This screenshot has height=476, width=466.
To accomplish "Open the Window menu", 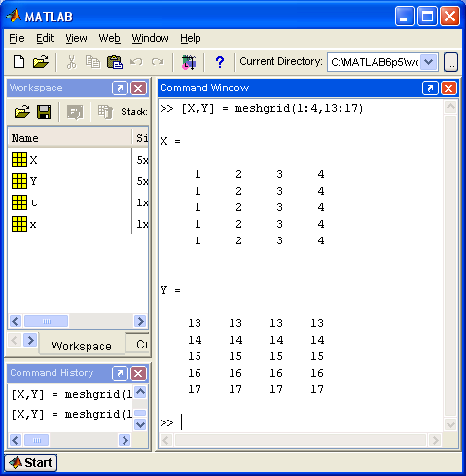I will pyautogui.click(x=150, y=38).
